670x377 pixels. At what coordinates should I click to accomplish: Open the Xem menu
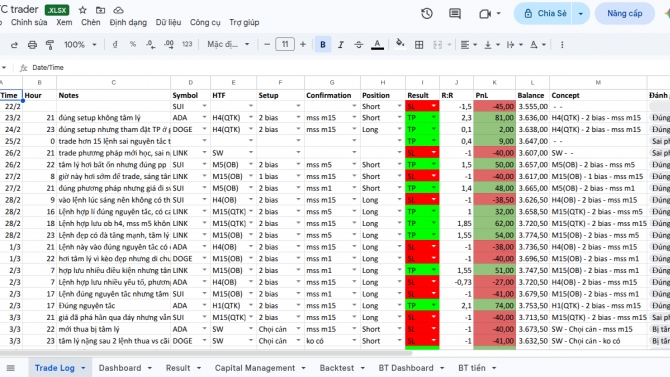(64, 22)
